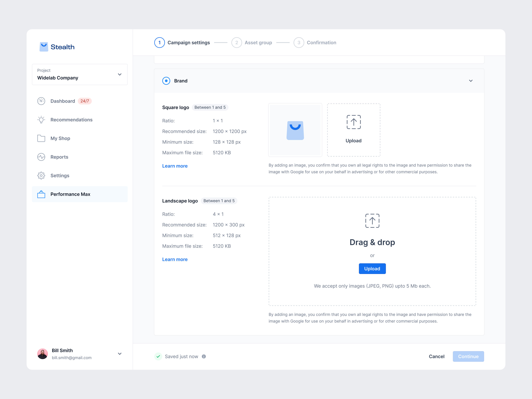The height and width of the screenshot is (399, 532).
Task: Select the Recommendations lightbulb icon
Action: [x=41, y=120]
